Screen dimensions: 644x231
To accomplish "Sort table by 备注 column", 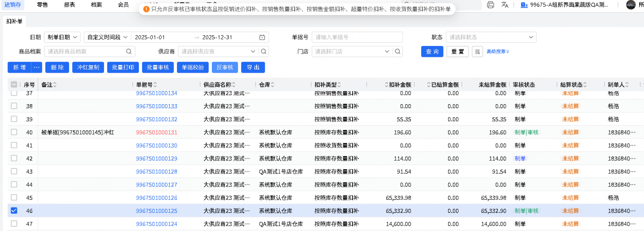I will (55, 85).
